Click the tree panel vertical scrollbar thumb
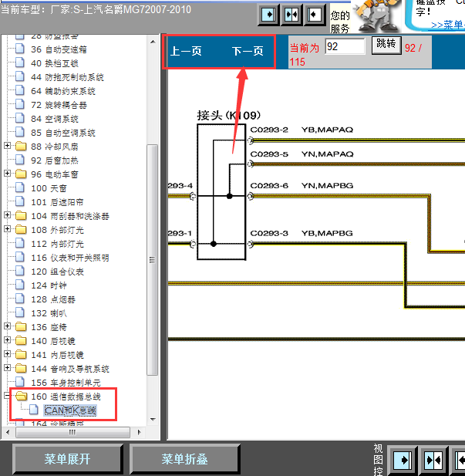Viewport: 465px width, 476px height. click(153, 260)
